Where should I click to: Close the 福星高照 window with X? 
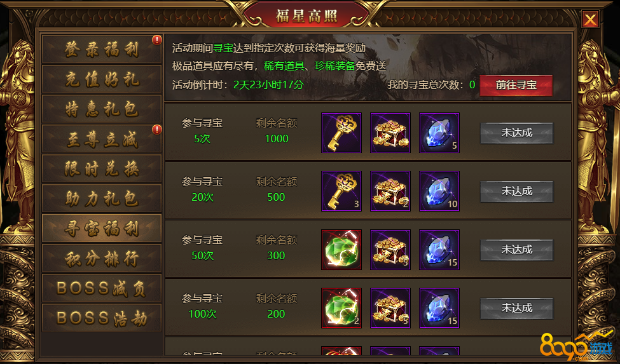tap(590, 19)
